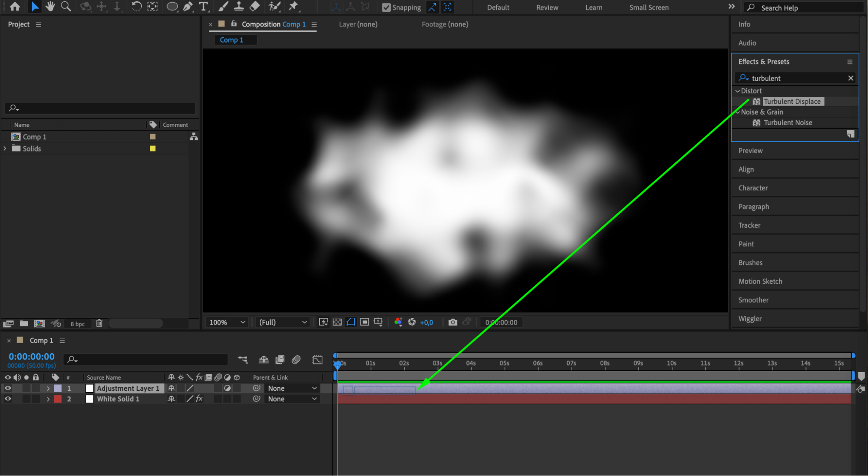This screenshot has width=868, height=476.
Task: Hide the Adjustment Layer 1 layer
Action: pyautogui.click(x=8, y=388)
